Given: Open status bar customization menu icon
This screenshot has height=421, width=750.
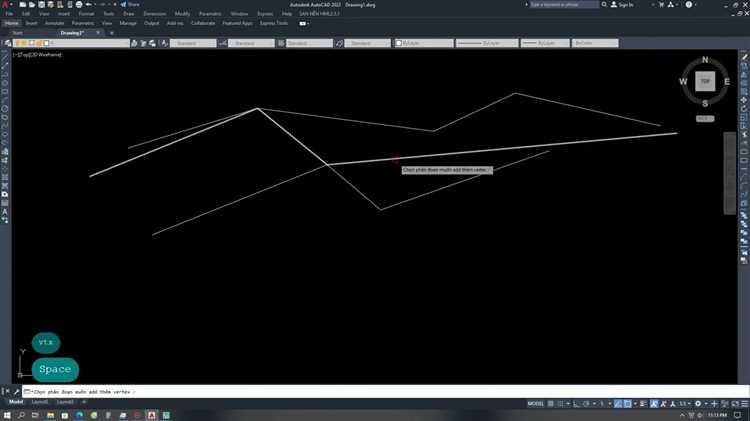Looking at the screenshot, I should point(744,404).
